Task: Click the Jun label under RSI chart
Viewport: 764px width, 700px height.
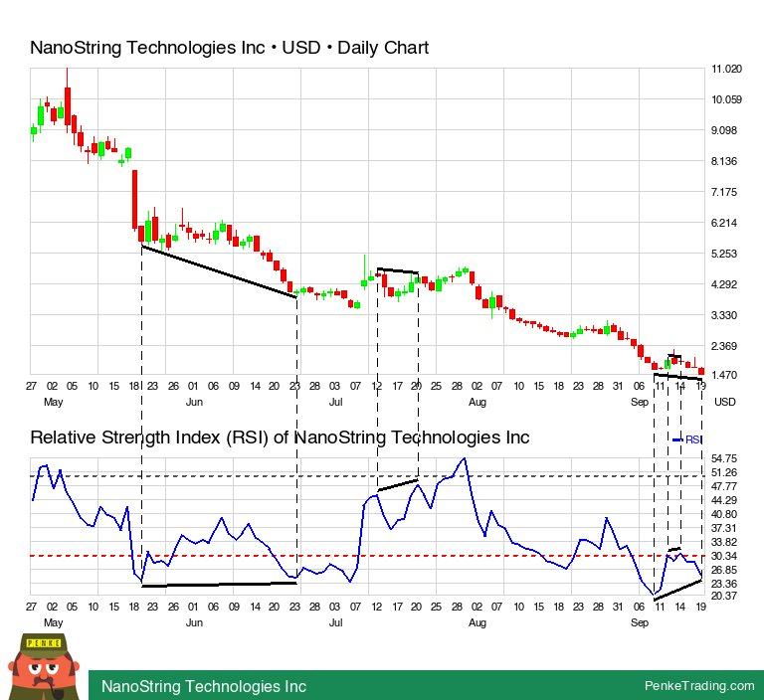Action: [x=194, y=623]
